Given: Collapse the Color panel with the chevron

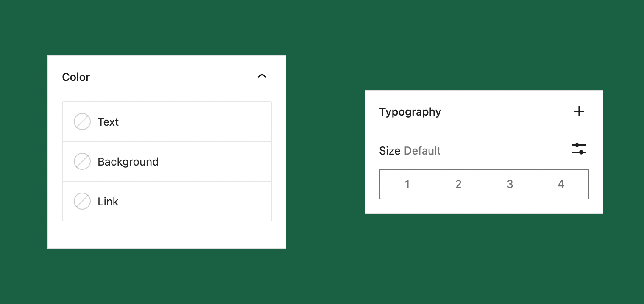Looking at the screenshot, I should (x=262, y=76).
